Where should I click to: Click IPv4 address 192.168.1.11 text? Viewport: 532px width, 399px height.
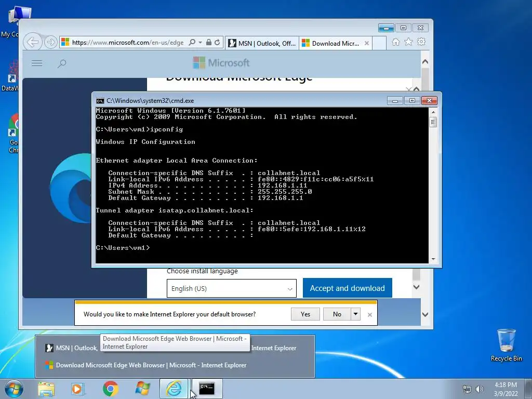click(282, 185)
